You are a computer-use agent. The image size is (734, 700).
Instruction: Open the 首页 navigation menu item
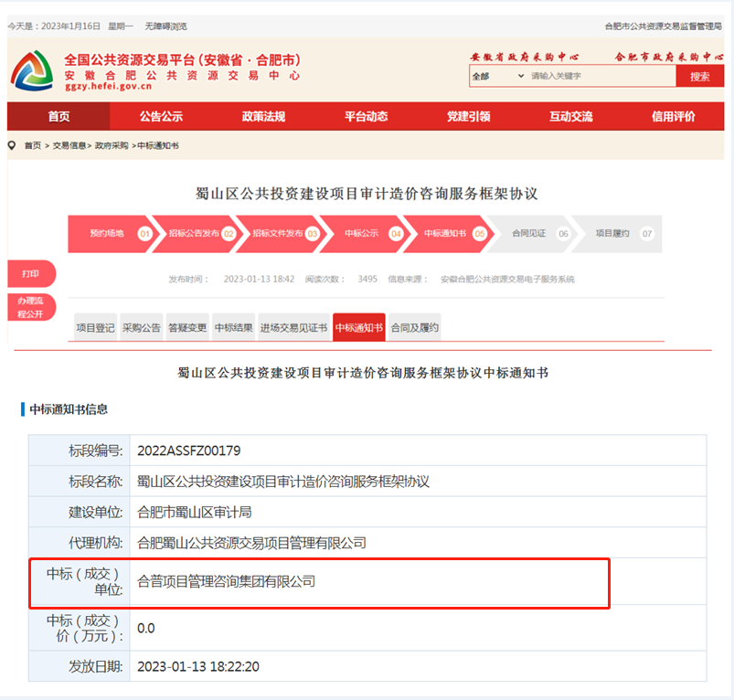point(59,116)
